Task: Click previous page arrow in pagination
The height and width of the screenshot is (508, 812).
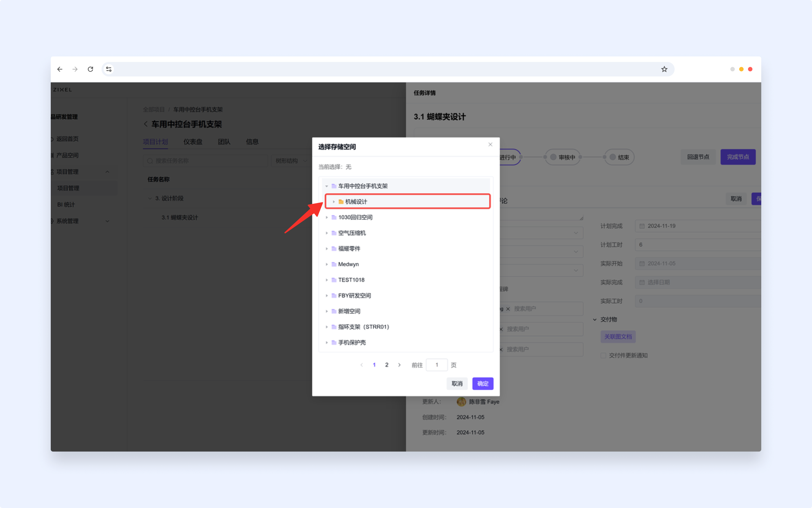Action: coord(361,365)
